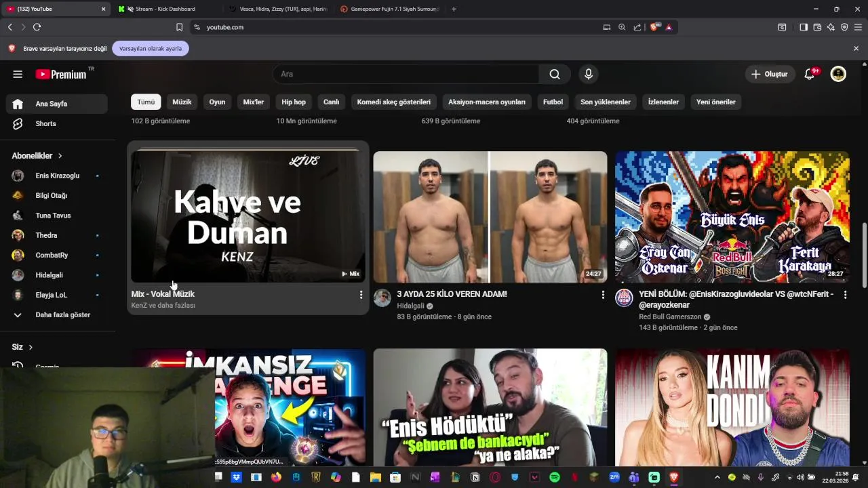Open the Oluştur create button
Screen dimensions: 868x488
pyautogui.click(x=770, y=74)
